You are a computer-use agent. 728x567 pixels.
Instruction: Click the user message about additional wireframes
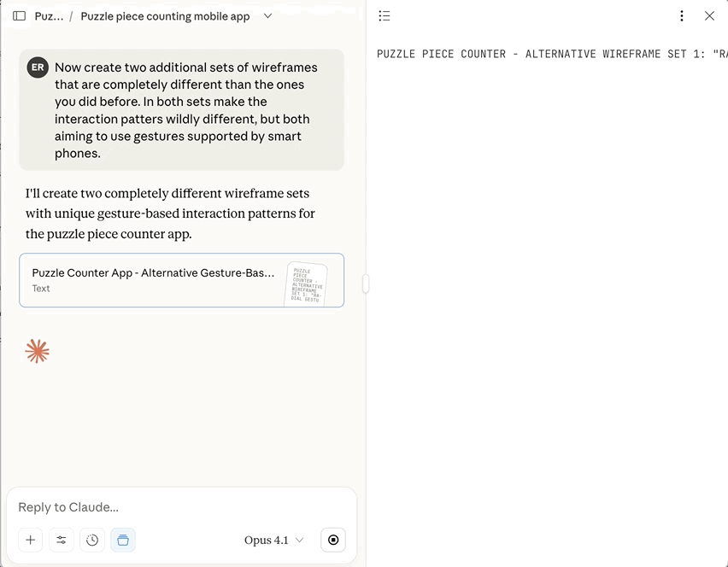pyautogui.click(x=182, y=110)
